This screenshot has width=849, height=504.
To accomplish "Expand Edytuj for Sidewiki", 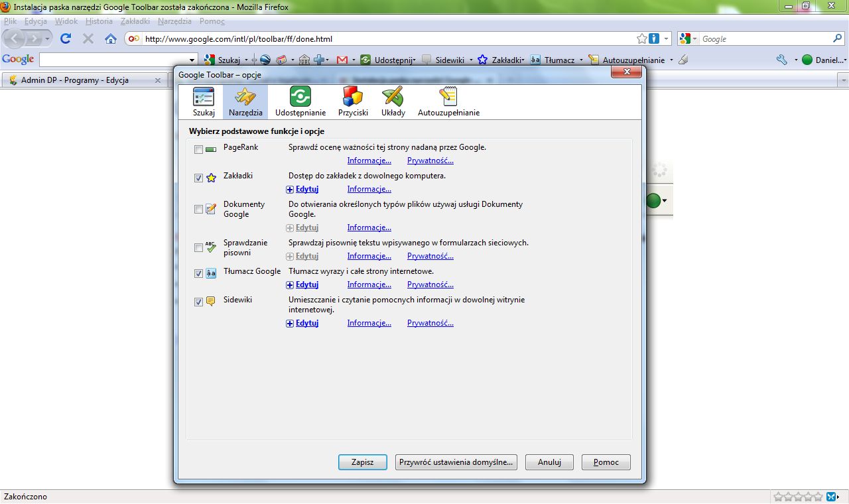I will click(x=302, y=323).
